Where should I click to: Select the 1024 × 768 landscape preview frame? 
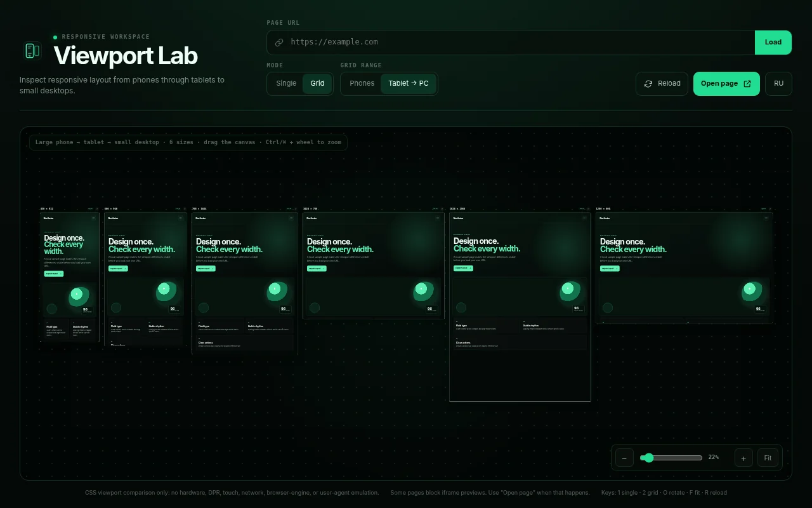pyautogui.click(x=374, y=265)
